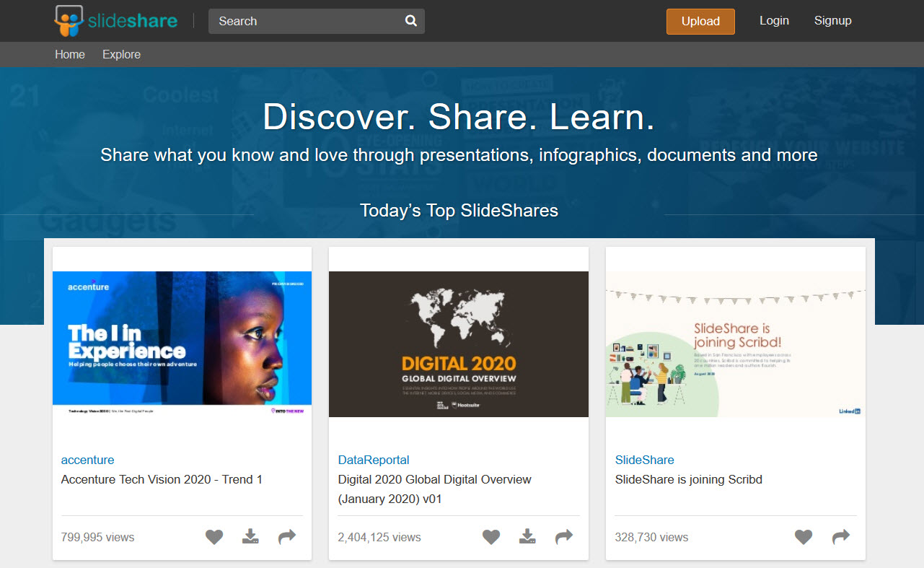The width and height of the screenshot is (924, 568).
Task: Share the Accenture Tech Vision 2020 slideshare
Action: point(287,537)
